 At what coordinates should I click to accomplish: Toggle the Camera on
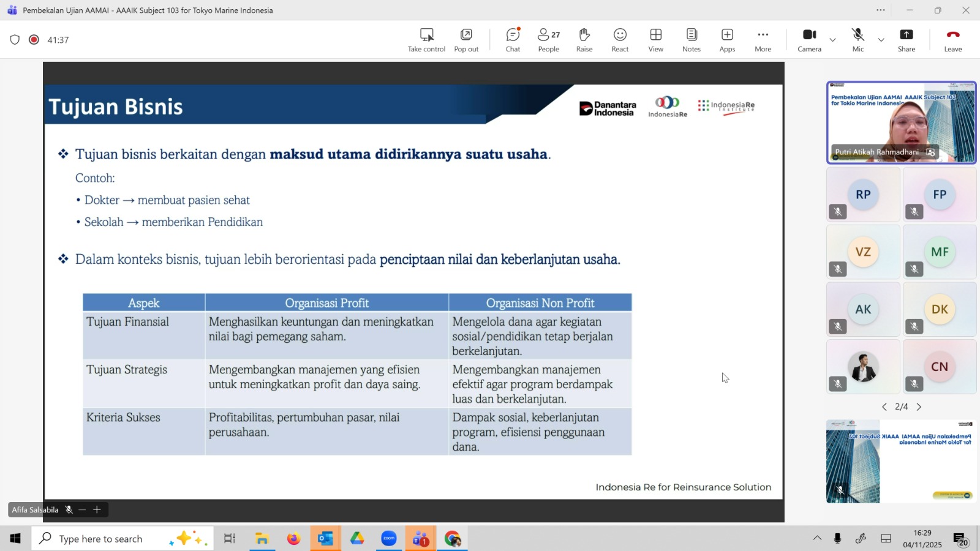809,40
